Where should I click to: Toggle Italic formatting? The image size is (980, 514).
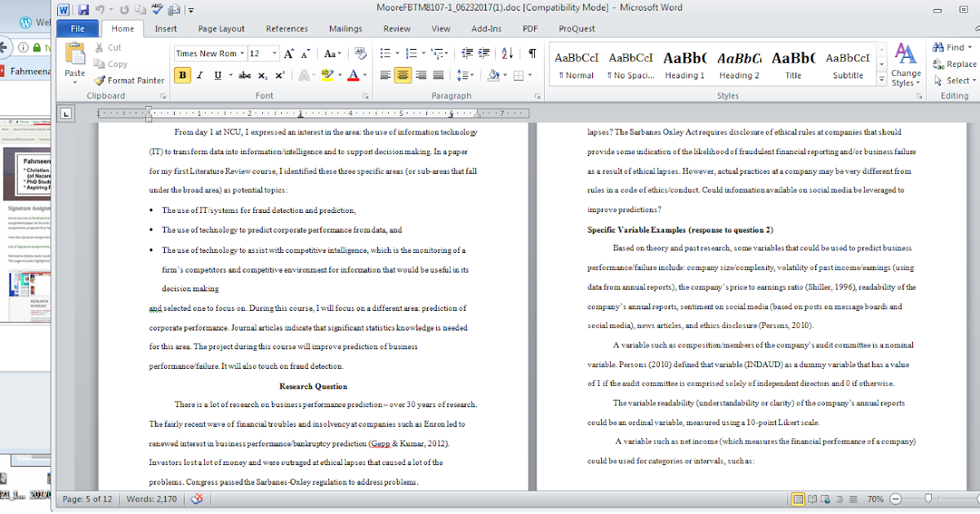200,75
